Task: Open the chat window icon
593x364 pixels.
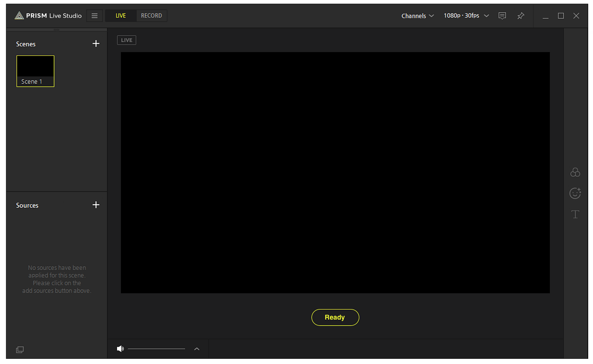Action: coord(502,16)
